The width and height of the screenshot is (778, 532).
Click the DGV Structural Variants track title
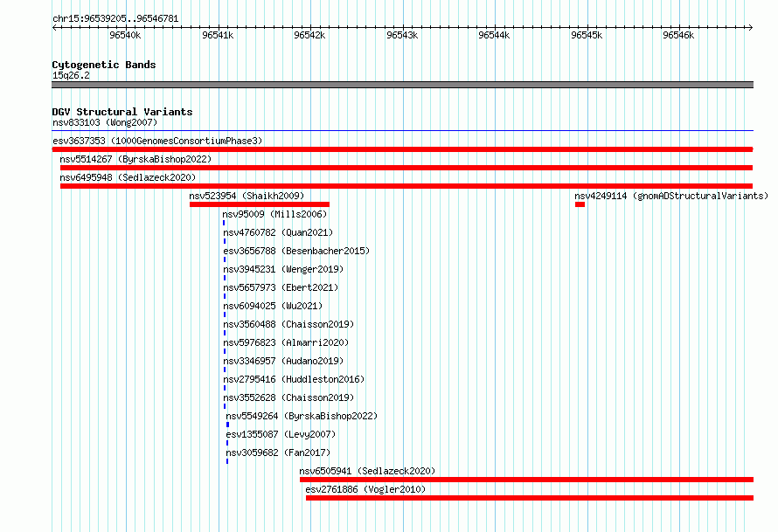[122, 112]
